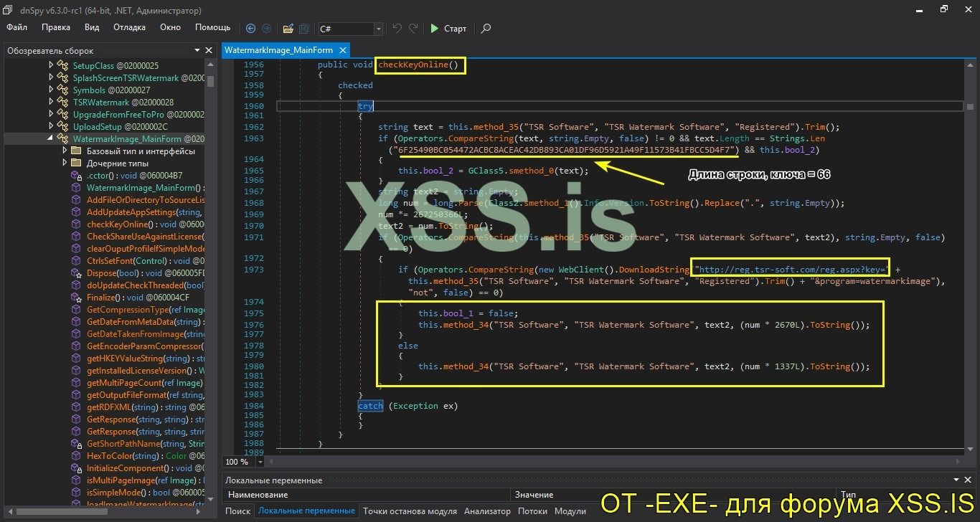Click the Undo arrow icon

pyautogui.click(x=397, y=29)
